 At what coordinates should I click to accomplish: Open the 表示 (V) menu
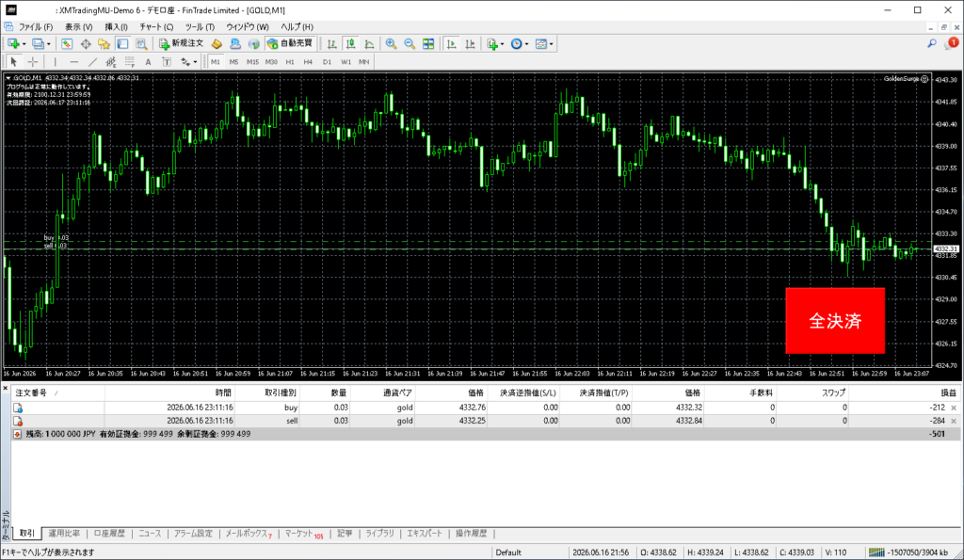point(79,27)
